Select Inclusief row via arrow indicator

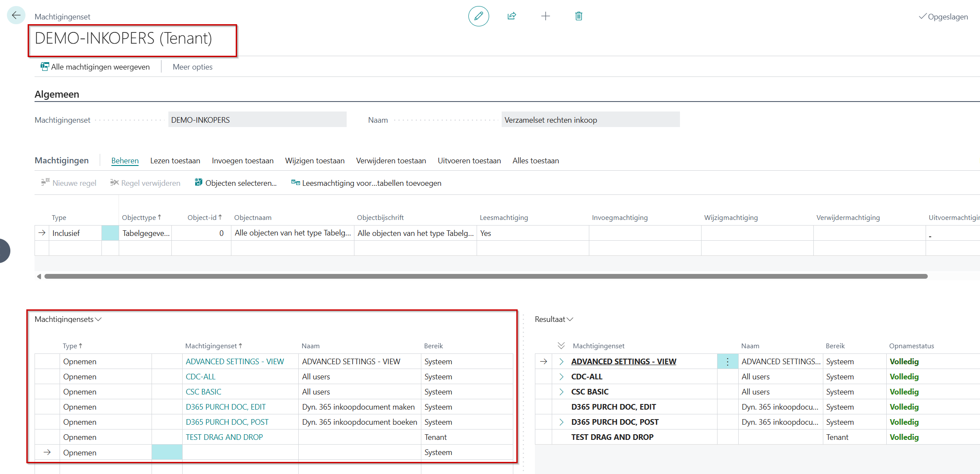click(42, 233)
